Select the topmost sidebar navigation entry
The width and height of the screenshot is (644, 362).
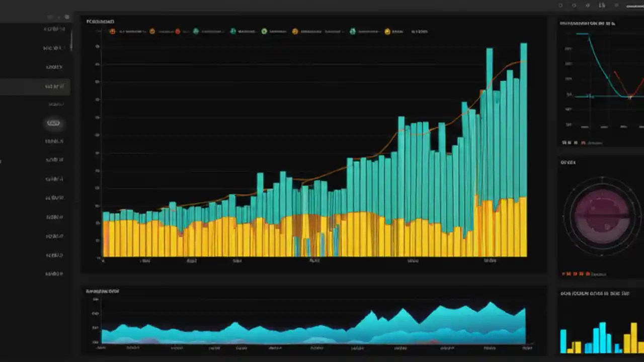pos(54,29)
